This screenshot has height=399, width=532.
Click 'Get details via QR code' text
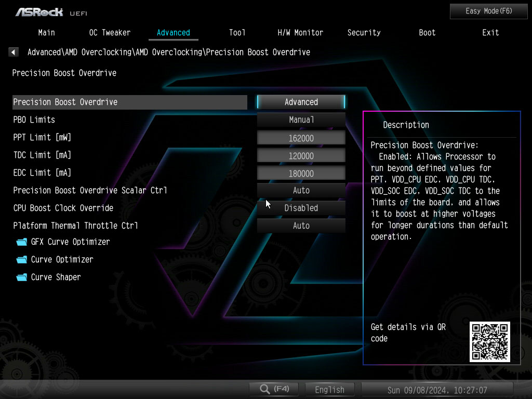[408, 332]
